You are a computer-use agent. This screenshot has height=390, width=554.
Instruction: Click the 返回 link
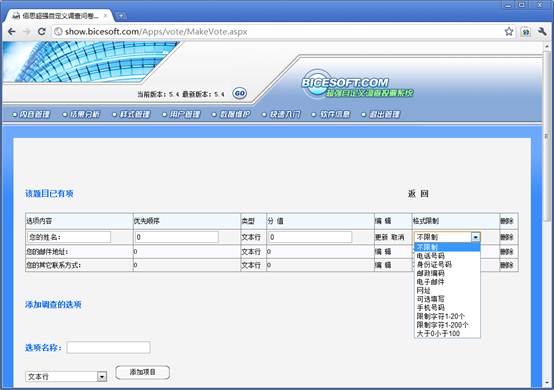(x=418, y=194)
